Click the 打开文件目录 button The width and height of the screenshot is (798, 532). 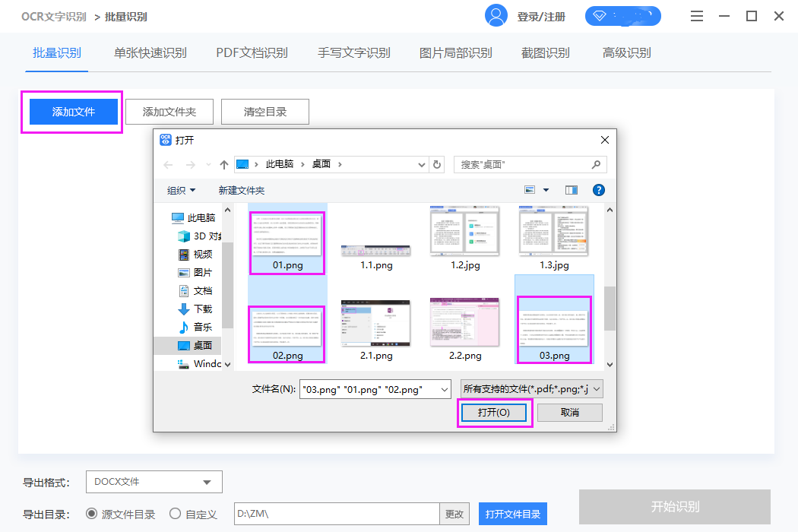[x=512, y=514]
